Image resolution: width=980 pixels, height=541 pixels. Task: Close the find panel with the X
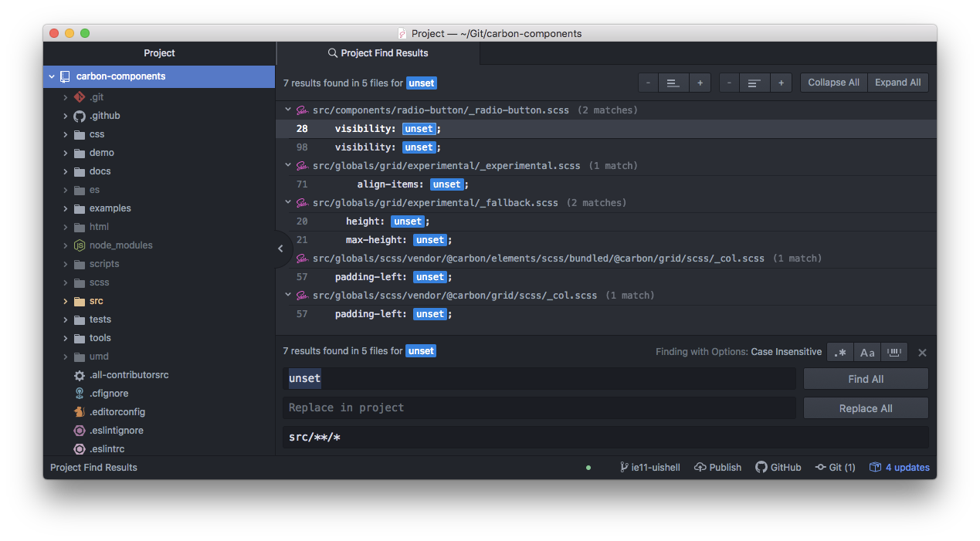click(922, 353)
